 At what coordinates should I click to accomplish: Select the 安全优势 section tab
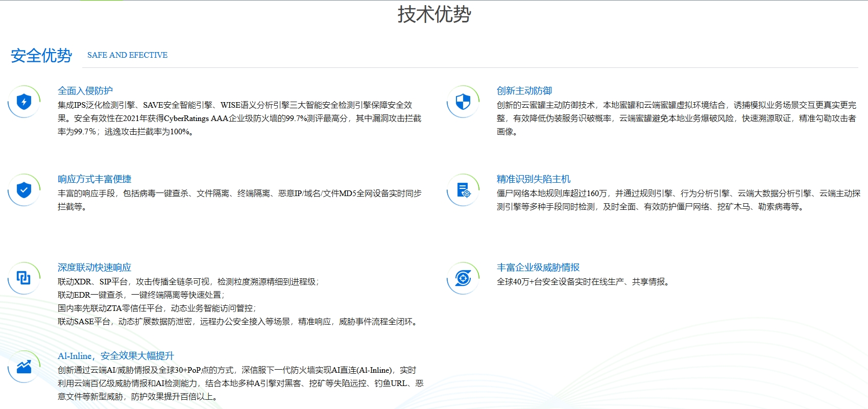click(x=41, y=56)
